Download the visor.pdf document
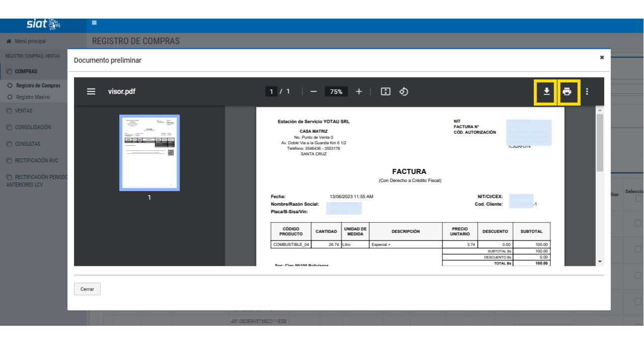This screenshot has width=644, height=362. point(546,92)
